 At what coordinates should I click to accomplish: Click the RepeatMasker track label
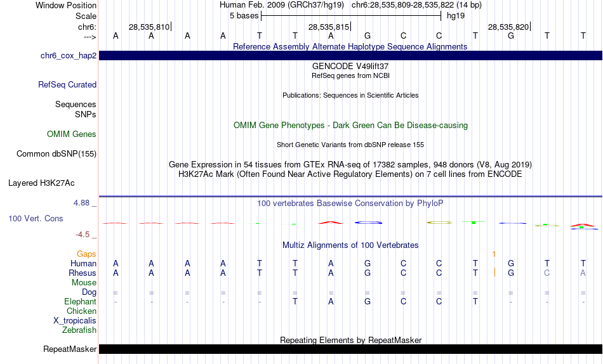point(70,349)
